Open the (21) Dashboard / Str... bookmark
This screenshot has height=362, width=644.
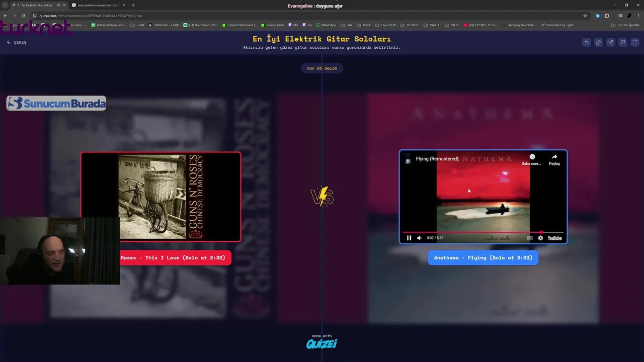coord(201,25)
